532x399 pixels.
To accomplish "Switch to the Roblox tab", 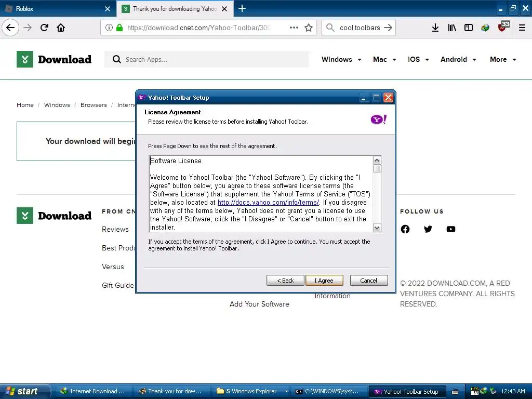I will click(x=58, y=9).
